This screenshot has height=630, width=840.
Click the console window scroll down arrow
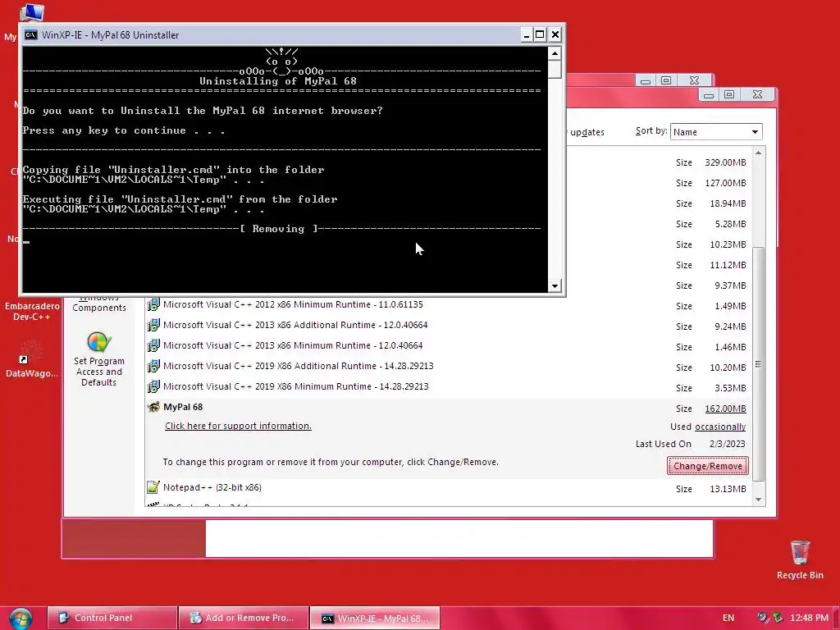[x=555, y=285]
